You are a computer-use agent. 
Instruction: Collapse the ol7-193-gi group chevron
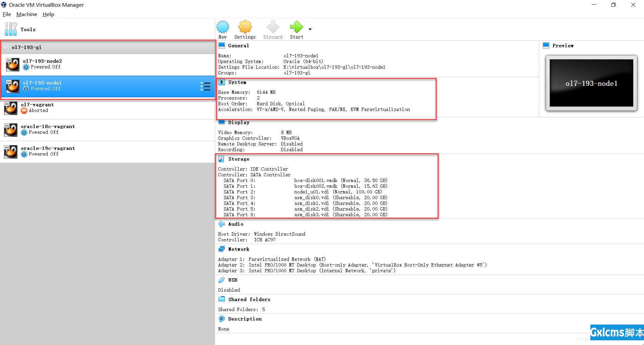pyautogui.click(x=5, y=47)
